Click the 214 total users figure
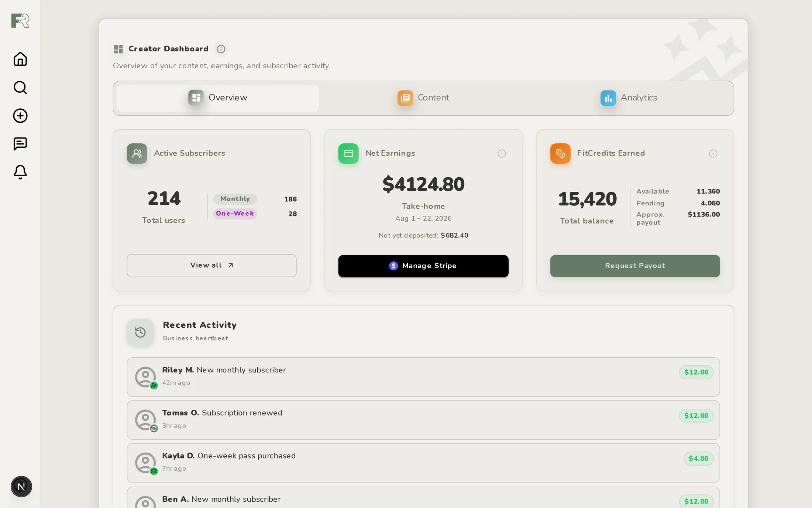Screen dimensions: 812x508 164,198
